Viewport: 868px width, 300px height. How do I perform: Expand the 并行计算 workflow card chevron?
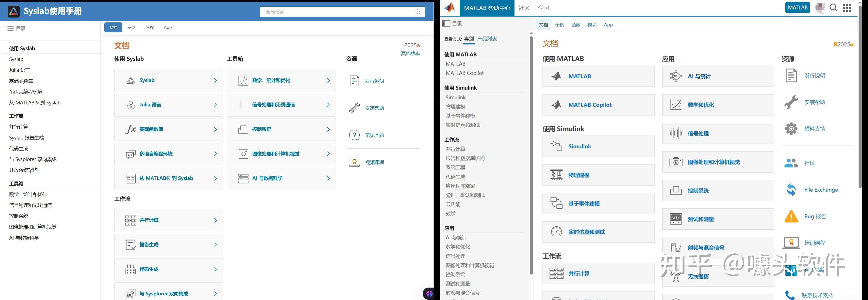pos(215,220)
